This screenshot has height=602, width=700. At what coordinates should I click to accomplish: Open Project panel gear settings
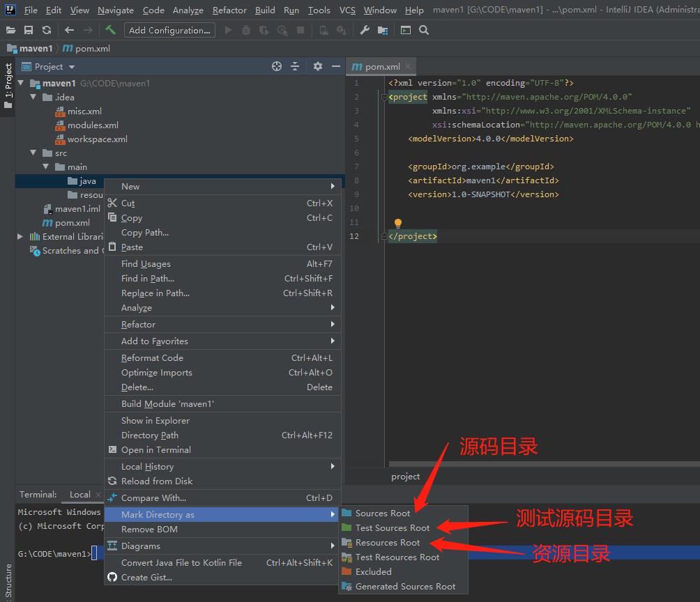pyautogui.click(x=318, y=66)
